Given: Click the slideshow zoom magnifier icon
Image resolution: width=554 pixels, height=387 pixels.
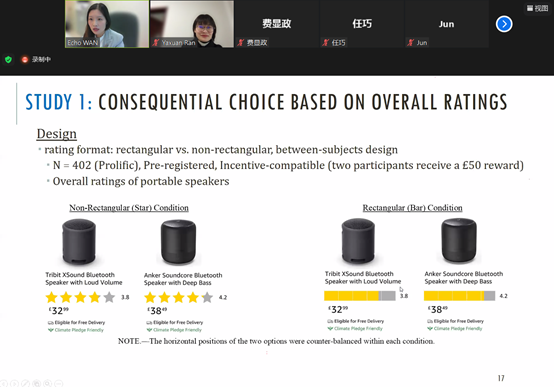Looking at the screenshot, I should pyautogui.click(x=48, y=383).
